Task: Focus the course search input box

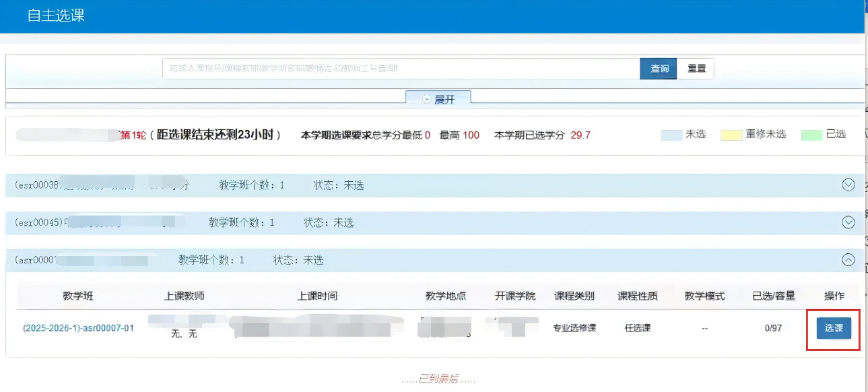Action: coord(401,69)
